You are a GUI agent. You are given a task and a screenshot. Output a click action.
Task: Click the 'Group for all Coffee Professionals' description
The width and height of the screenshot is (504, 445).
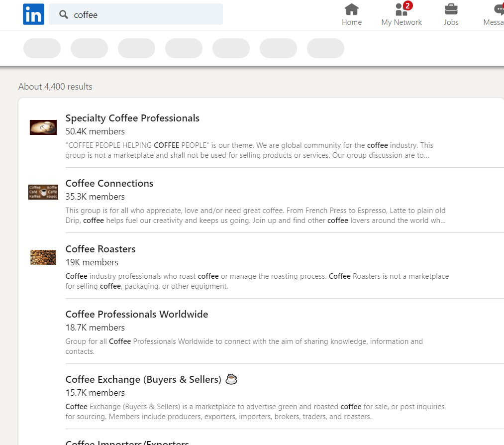[244, 346]
